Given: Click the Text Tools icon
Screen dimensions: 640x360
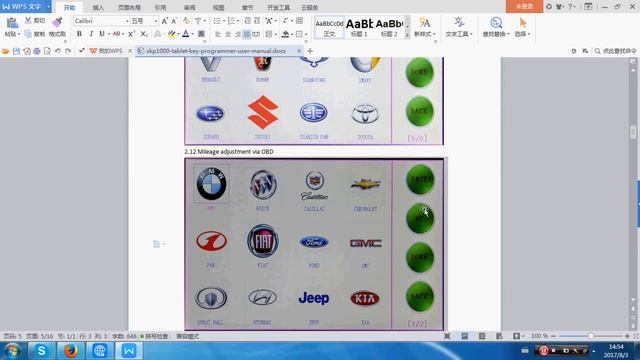Looking at the screenshot, I should click(x=459, y=22).
